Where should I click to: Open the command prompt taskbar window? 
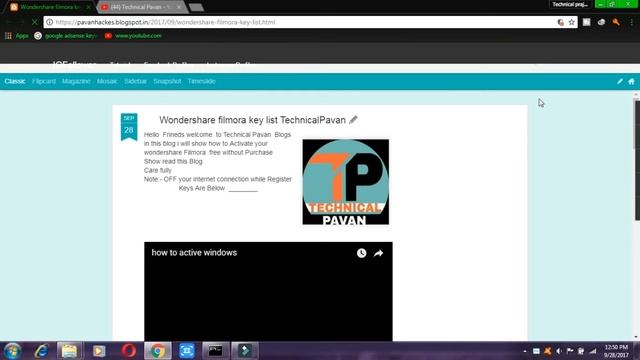point(216,351)
